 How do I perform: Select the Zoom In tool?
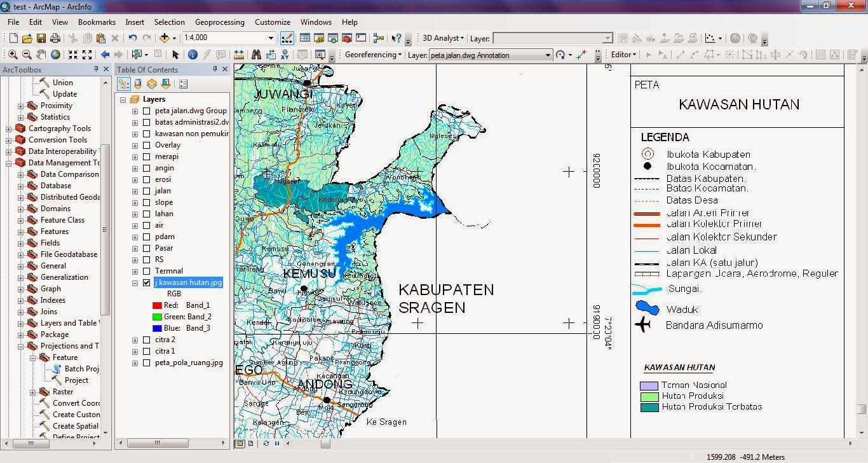tap(13, 53)
